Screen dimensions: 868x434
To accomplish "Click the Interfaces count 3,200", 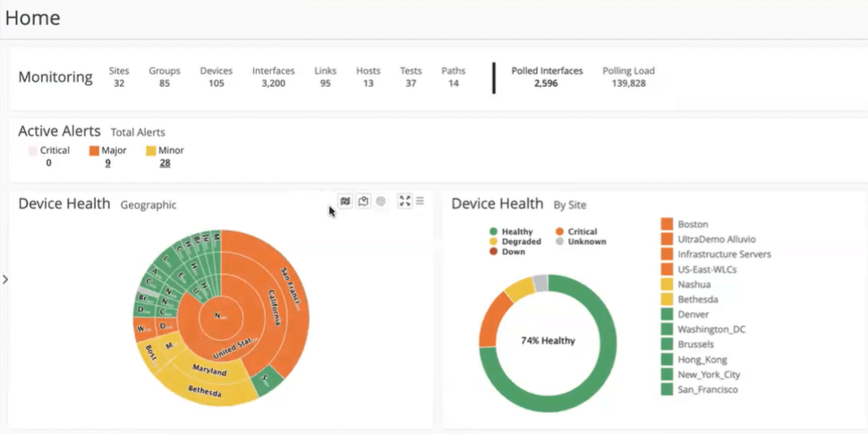I will point(274,83).
